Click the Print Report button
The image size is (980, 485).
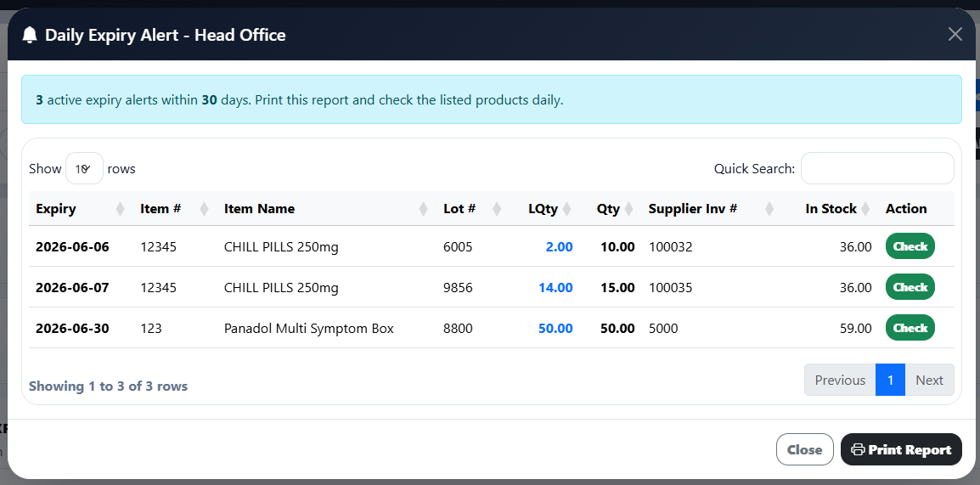click(901, 449)
